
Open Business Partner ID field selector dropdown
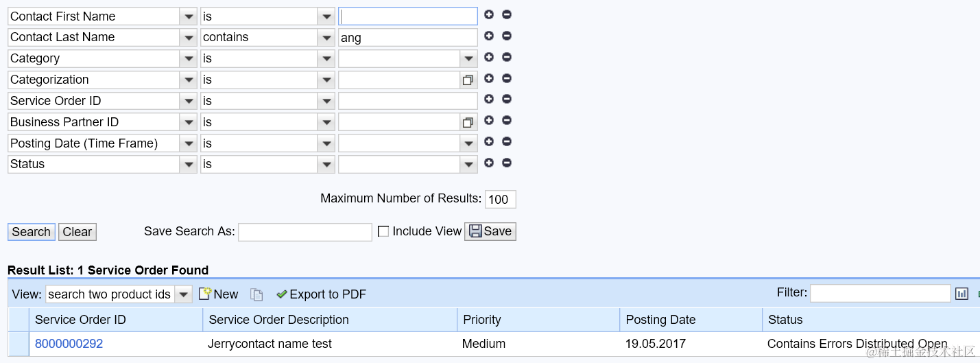pyautogui.click(x=189, y=123)
